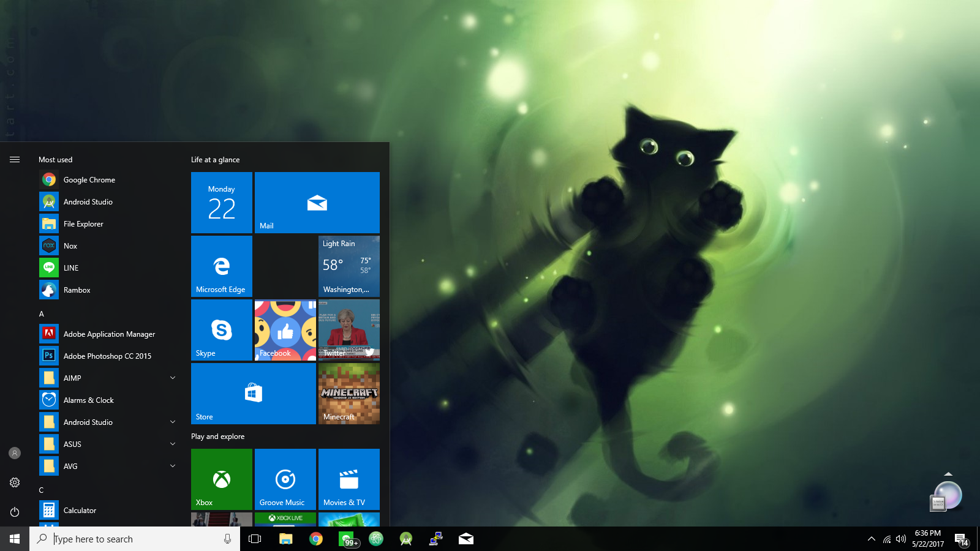Launch Android Studio in Most used list
The image size is (980, 551).
(108, 202)
